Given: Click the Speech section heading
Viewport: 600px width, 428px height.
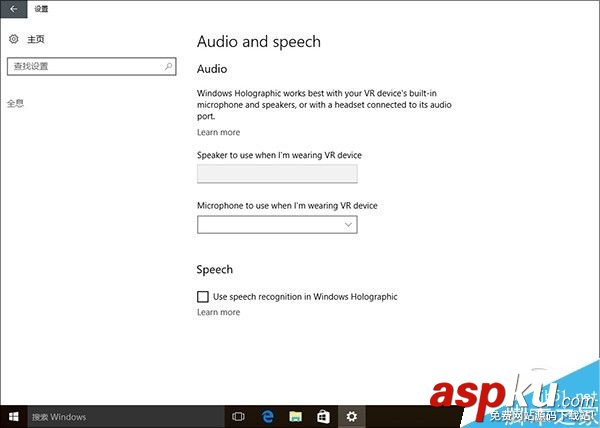Looking at the screenshot, I should click(x=215, y=270).
